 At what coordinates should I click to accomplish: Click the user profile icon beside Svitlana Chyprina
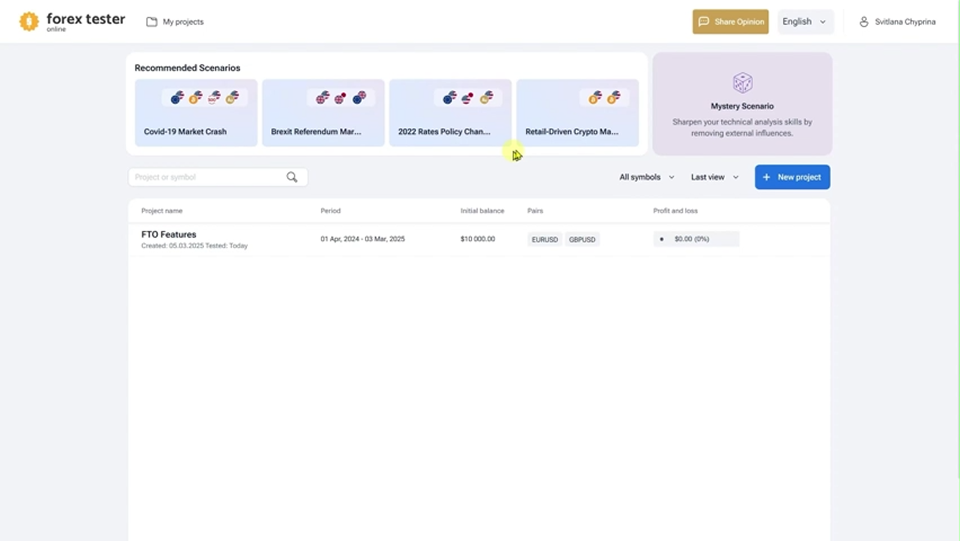click(x=864, y=21)
